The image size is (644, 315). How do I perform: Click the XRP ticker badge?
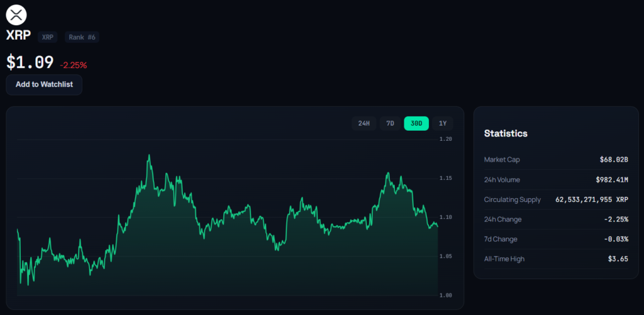point(48,37)
